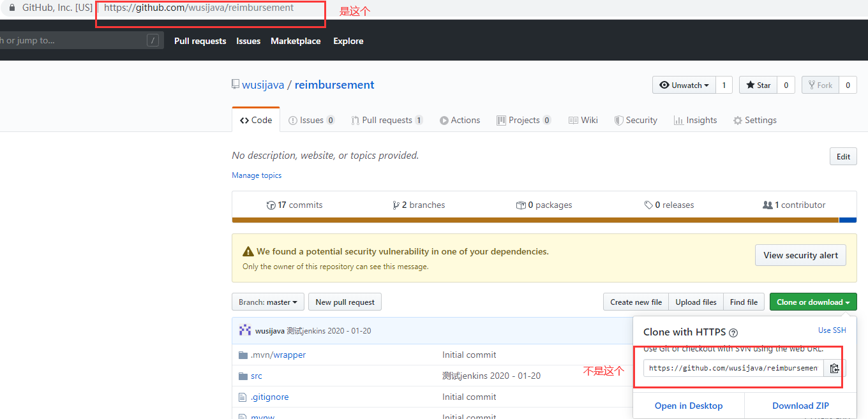868x419 pixels.
Task: Click the wusijava avatar identicon
Action: (x=245, y=330)
